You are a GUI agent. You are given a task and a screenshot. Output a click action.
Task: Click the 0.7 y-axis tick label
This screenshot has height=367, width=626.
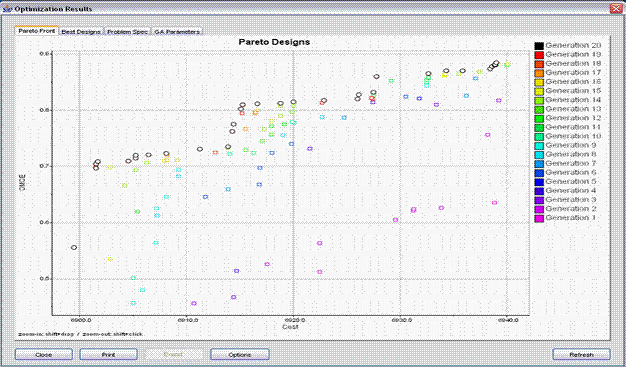[45, 166]
